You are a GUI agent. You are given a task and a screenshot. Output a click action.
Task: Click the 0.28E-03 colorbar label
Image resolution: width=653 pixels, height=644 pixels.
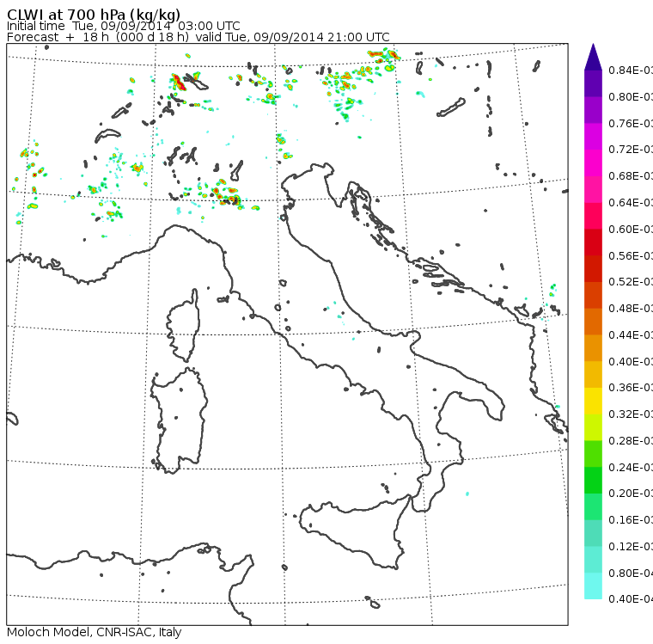click(631, 440)
